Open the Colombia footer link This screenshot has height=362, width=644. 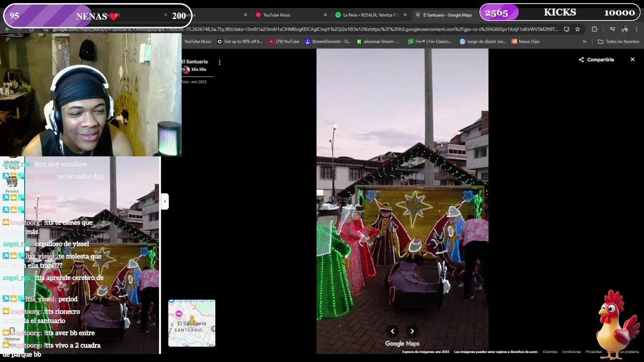click(x=550, y=352)
